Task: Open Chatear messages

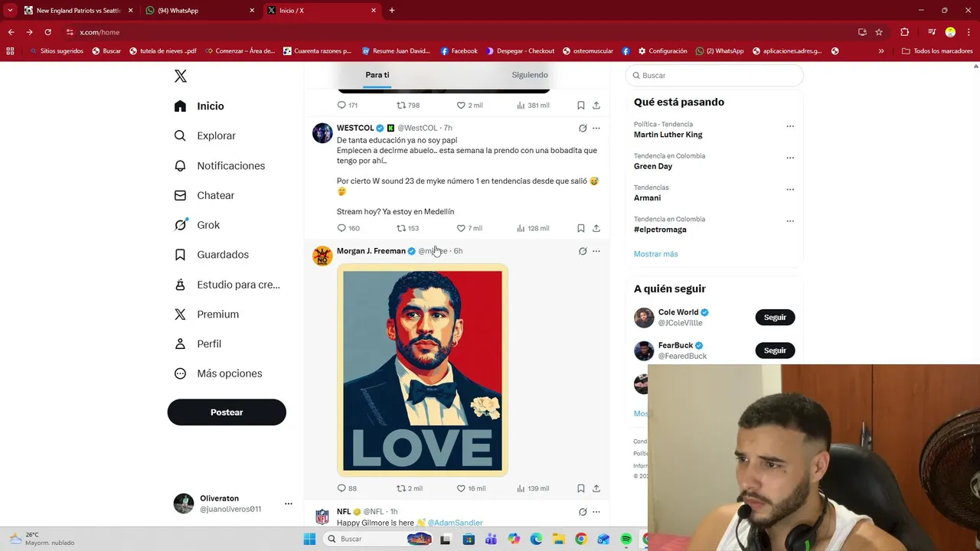Action: tap(204, 195)
